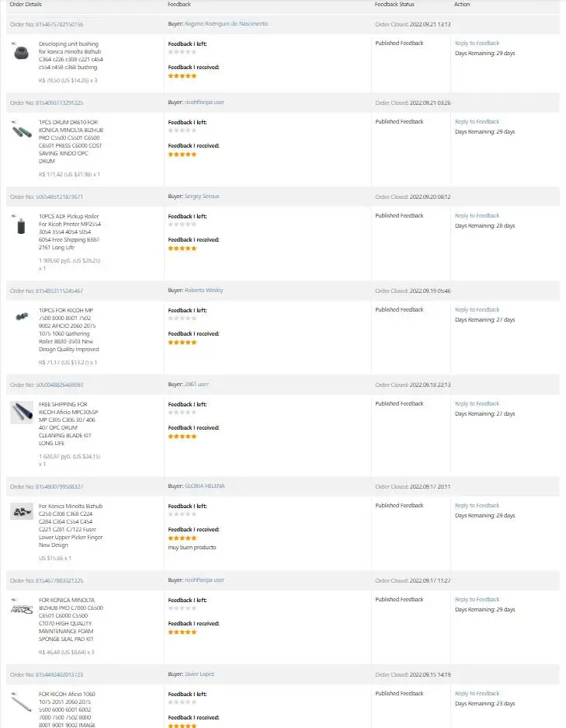Reply to feedback on the bushing order
566x728 pixels.
(x=477, y=44)
